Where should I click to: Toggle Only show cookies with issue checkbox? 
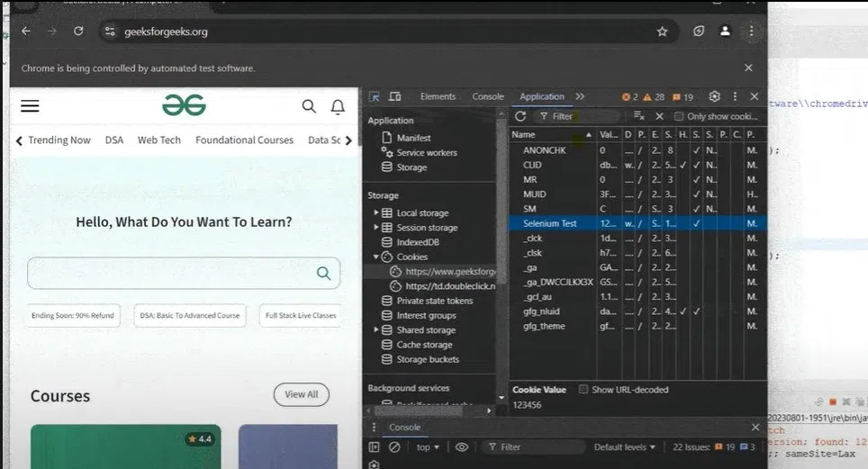[679, 116]
